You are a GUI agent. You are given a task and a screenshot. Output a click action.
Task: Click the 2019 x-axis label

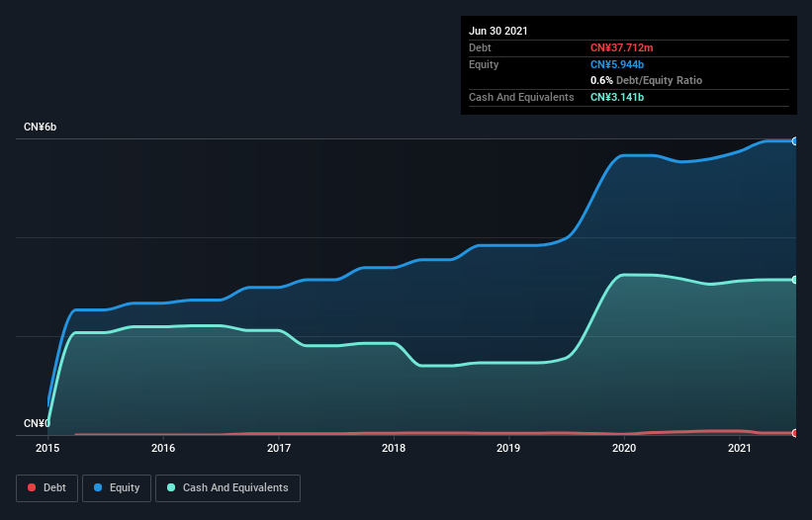pos(508,448)
